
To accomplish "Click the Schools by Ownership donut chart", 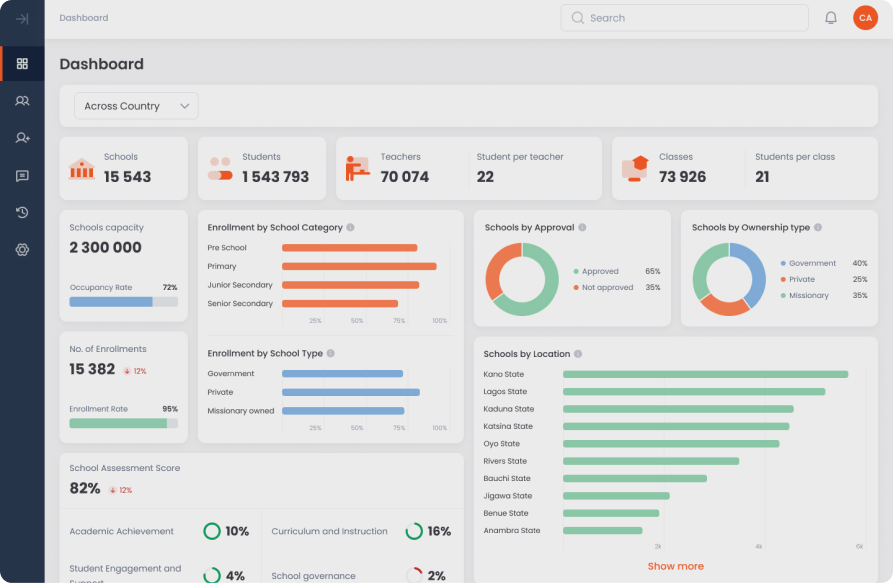I will click(x=729, y=279).
